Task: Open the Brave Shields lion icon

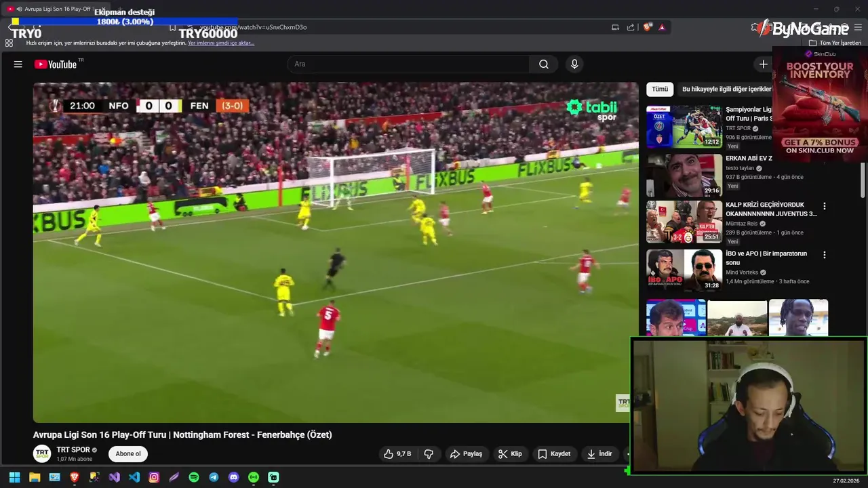Action: (x=647, y=27)
